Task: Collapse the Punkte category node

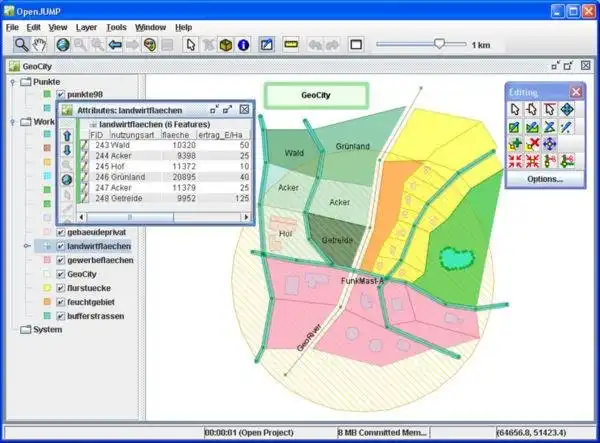Action: (x=13, y=82)
